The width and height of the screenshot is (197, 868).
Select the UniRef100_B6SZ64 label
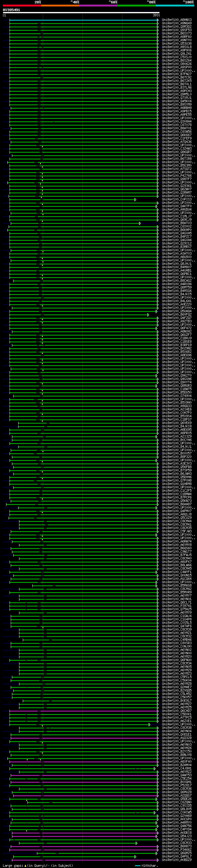tap(177, 61)
